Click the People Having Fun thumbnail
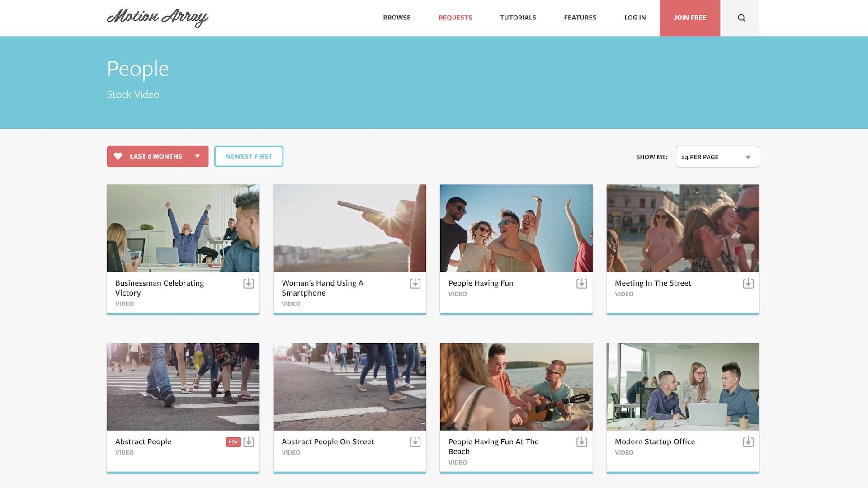The height and width of the screenshot is (488, 868). tap(516, 228)
